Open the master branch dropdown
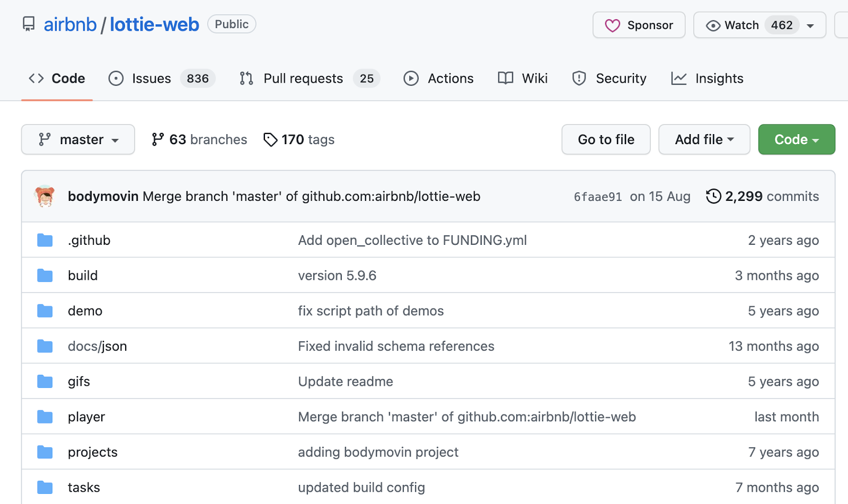Viewport: 848px width, 504px height. click(78, 139)
